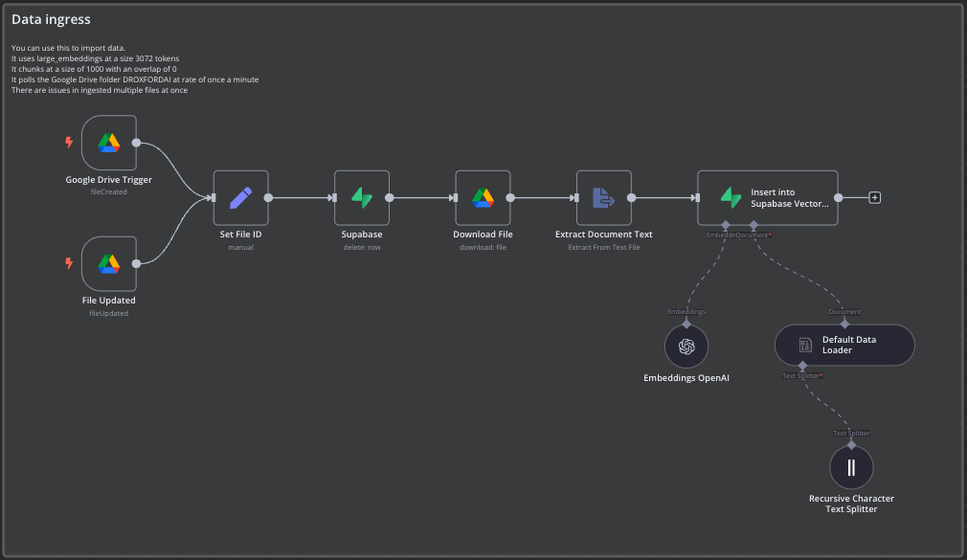Screen dimensions: 967x560
Task: Click the diamond connector atop Recursive Splitter
Action: pos(851,445)
